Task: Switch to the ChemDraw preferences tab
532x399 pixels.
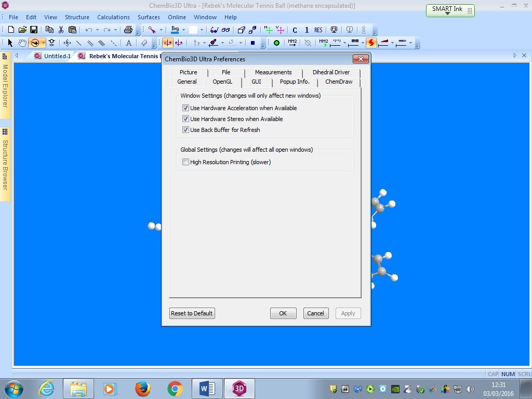Action: pyautogui.click(x=339, y=82)
